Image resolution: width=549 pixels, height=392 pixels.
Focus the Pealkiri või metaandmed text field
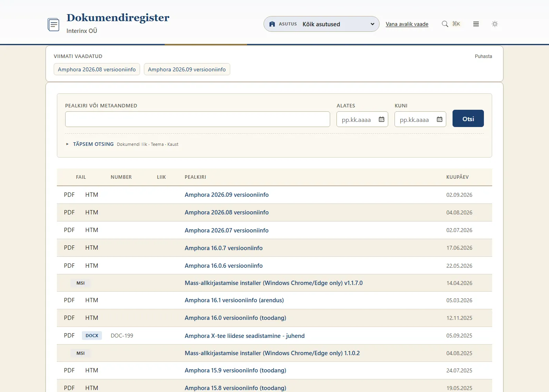[198, 119]
